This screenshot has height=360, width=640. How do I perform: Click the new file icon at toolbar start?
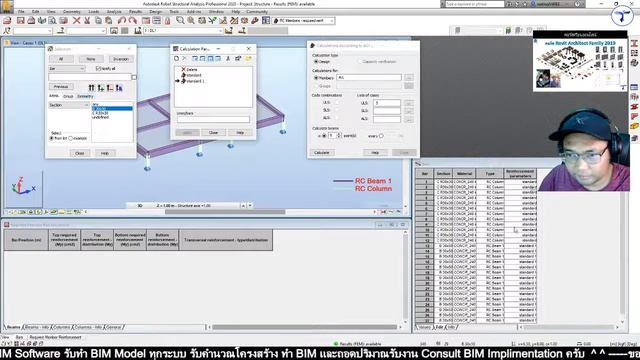click(x=7, y=20)
